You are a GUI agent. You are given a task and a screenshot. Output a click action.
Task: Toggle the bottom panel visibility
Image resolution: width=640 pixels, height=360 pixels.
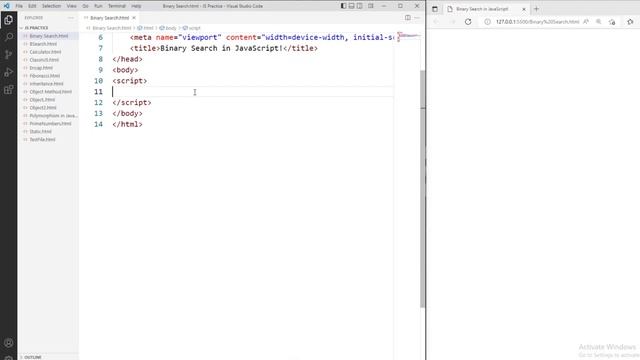pos(351,6)
